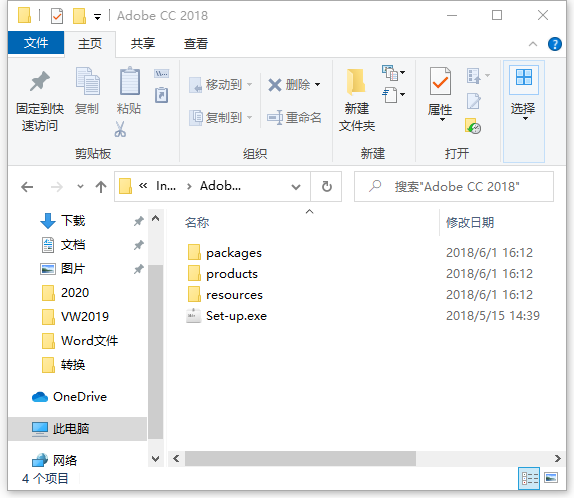Image resolution: width=574 pixels, height=498 pixels.
Task: Open the 共享 ribbon tab
Action: [x=143, y=44]
